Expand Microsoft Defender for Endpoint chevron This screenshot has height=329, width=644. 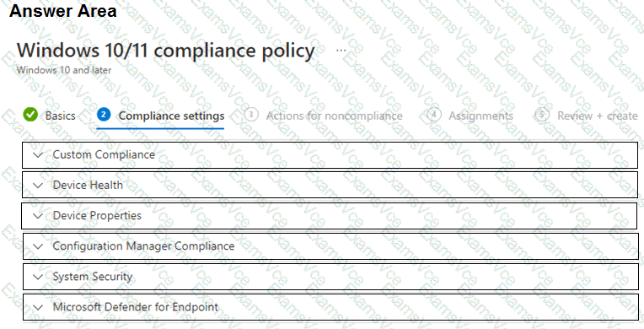38,307
